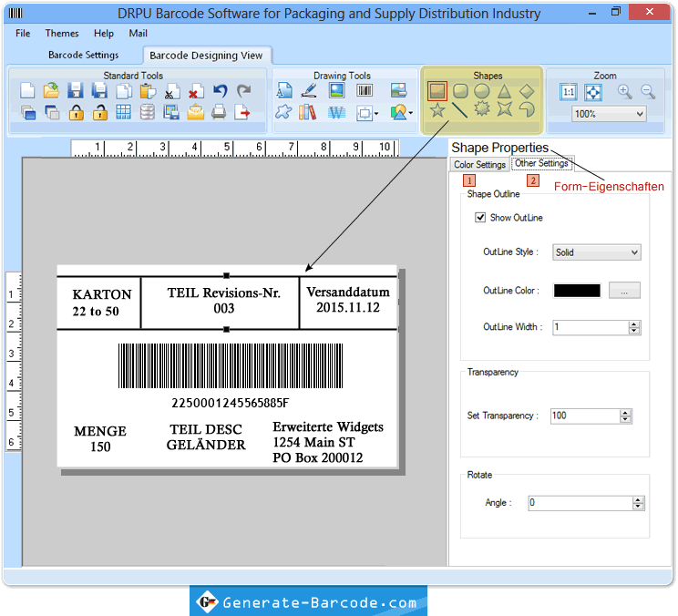Undo the last action
Image resolution: width=678 pixels, height=616 pixels.
[221, 91]
